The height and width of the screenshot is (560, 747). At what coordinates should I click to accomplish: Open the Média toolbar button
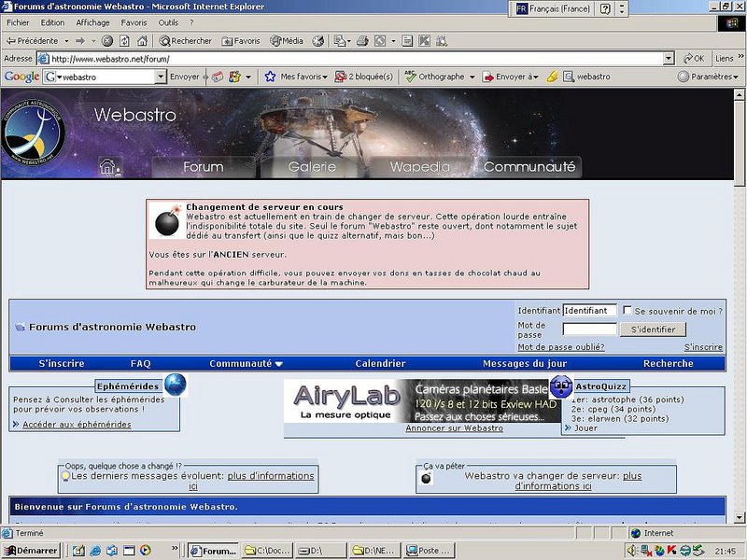[x=287, y=41]
